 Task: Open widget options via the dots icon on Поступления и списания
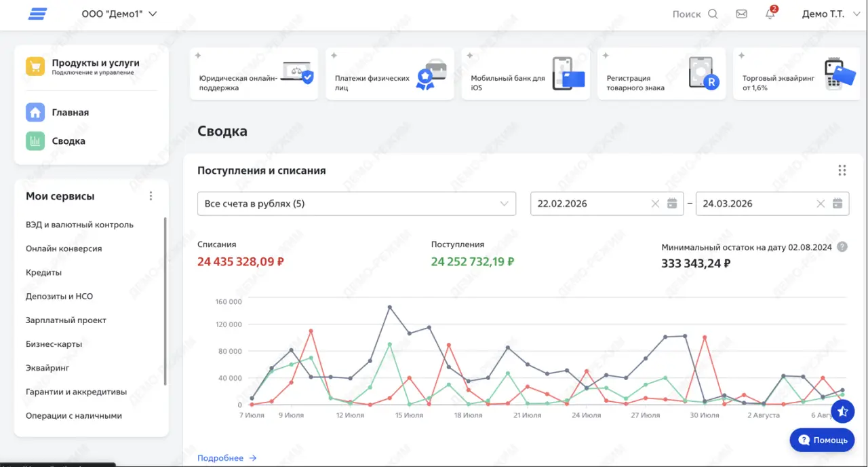click(842, 170)
